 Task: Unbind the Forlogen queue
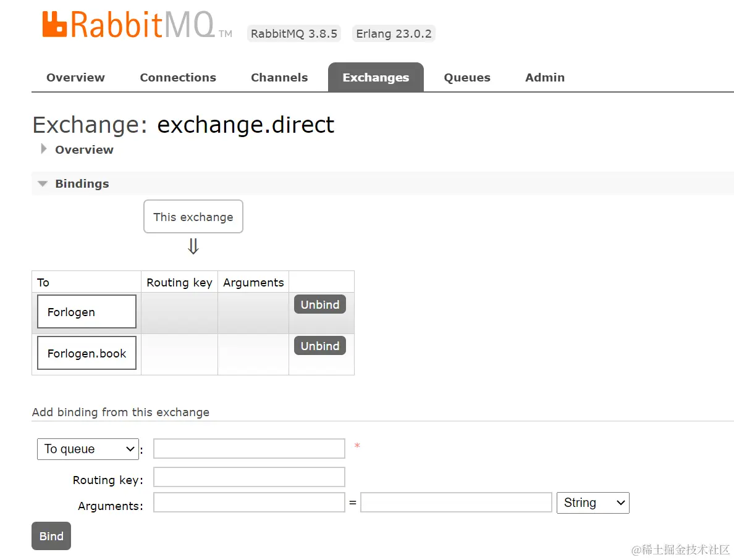(319, 304)
